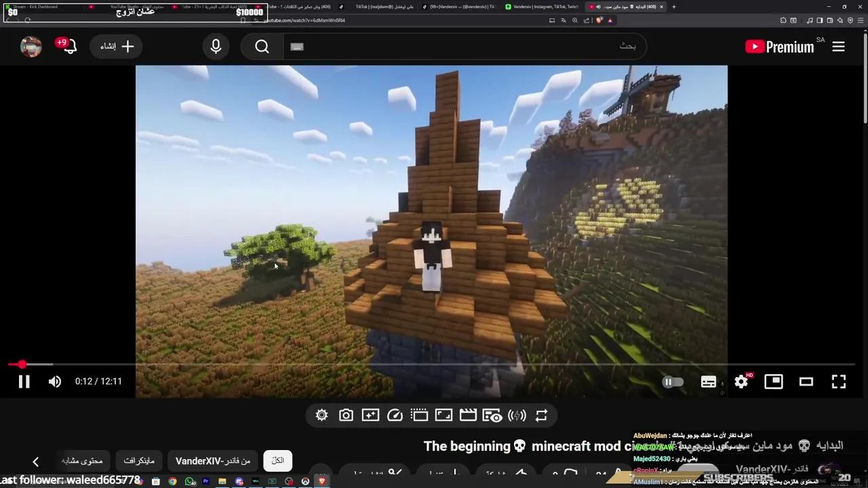Viewport: 868px width, 488px height.
Task: Click the search magnifier button
Action: [x=262, y=46]
